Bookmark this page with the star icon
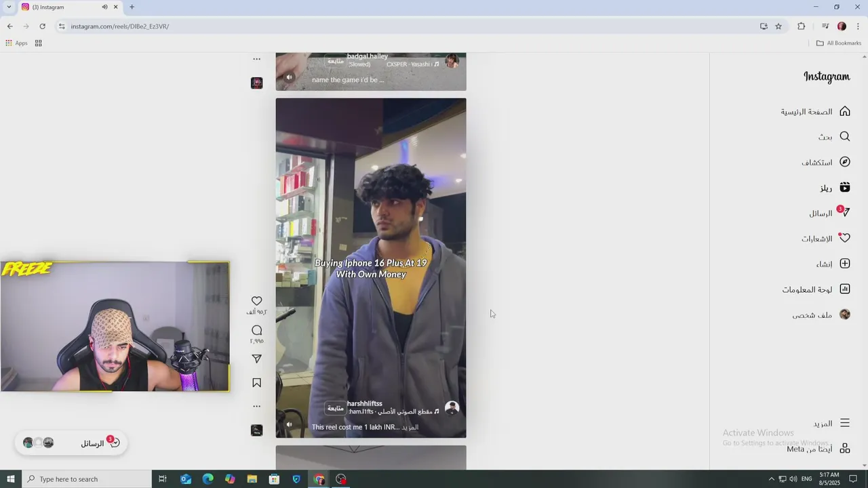The width and height of the screenshot is (868, 488). (778, 26)
